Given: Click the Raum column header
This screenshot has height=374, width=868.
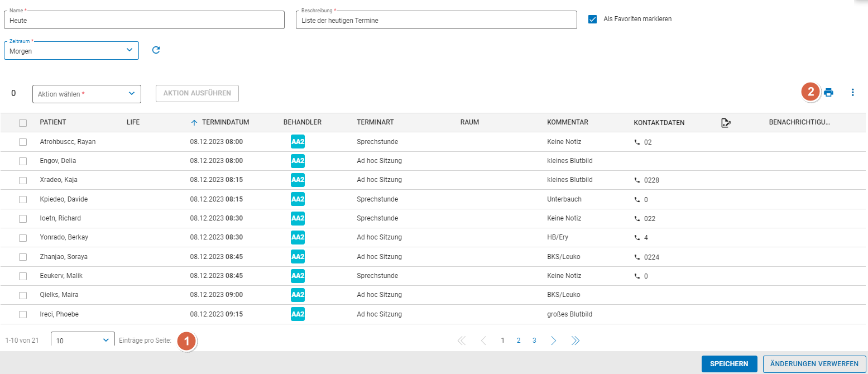Looking at the screenshot, I should pyautogui.click(x=470, y=122).
